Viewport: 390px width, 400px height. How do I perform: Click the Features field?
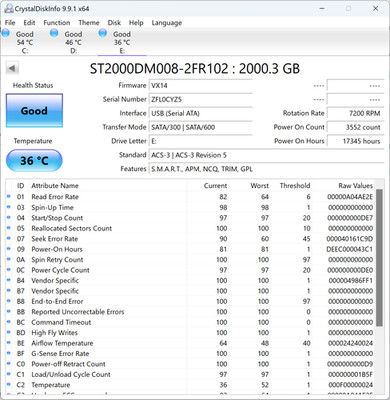tap(266, 169)
